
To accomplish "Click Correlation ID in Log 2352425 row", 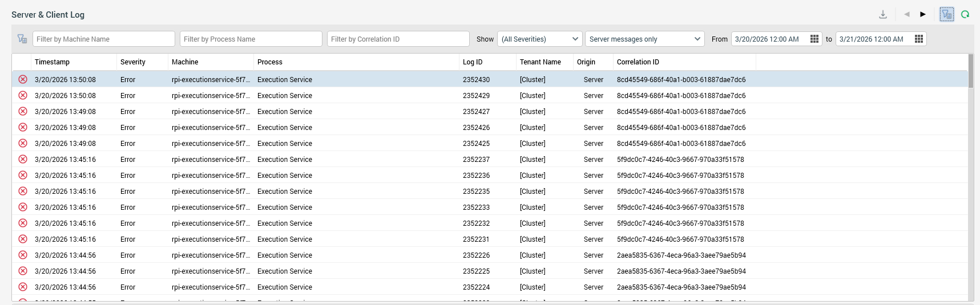I will (x=681, y=144).
